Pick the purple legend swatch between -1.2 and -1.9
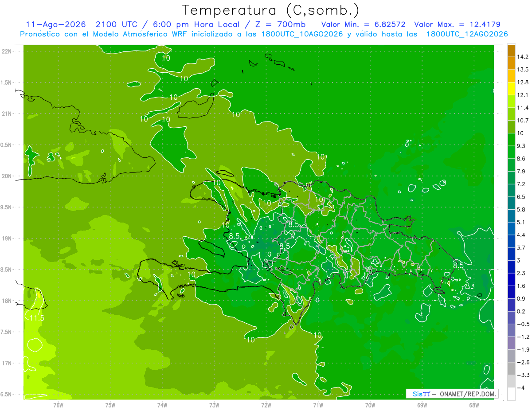The height and width of the screenshot is (411, 532). tap(511, 343)
